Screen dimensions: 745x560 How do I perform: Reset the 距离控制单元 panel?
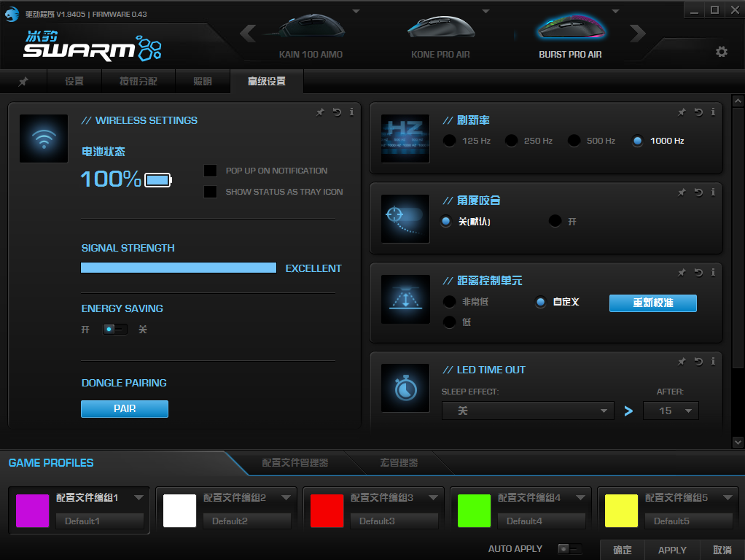click(x=698, y=273)
